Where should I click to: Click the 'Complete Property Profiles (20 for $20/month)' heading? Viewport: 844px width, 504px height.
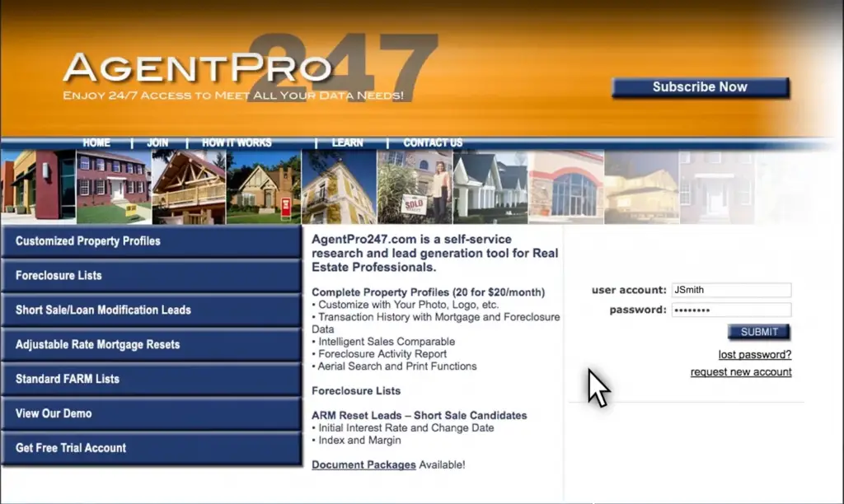pos(429,292)
